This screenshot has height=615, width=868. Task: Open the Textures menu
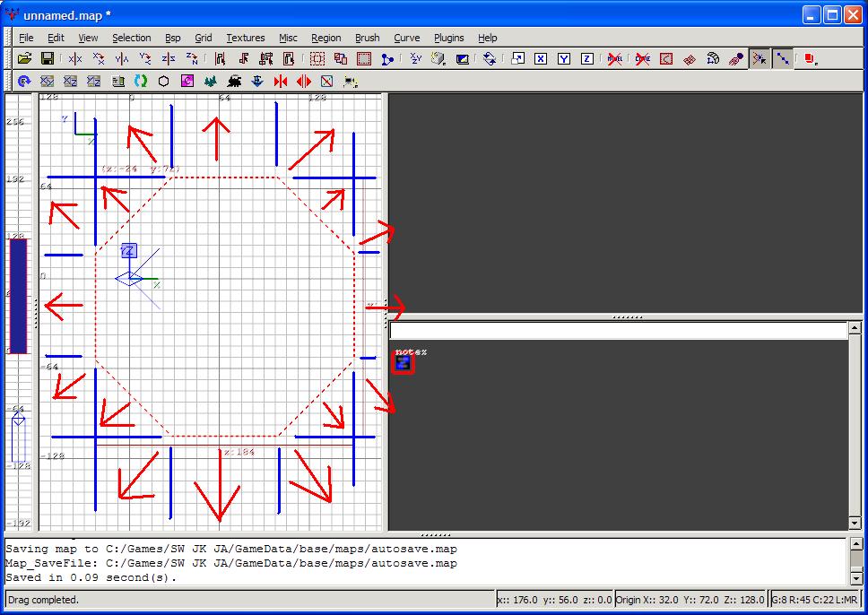coord(245,38)
